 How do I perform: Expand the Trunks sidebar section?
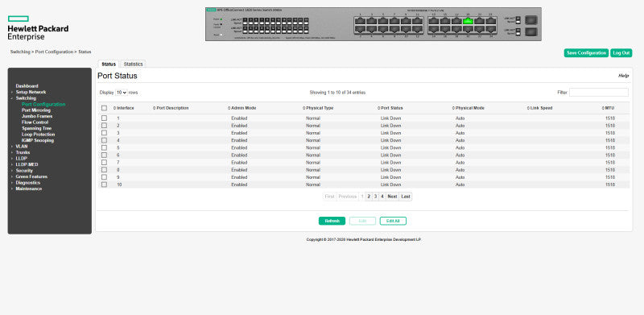coord(23,152)
